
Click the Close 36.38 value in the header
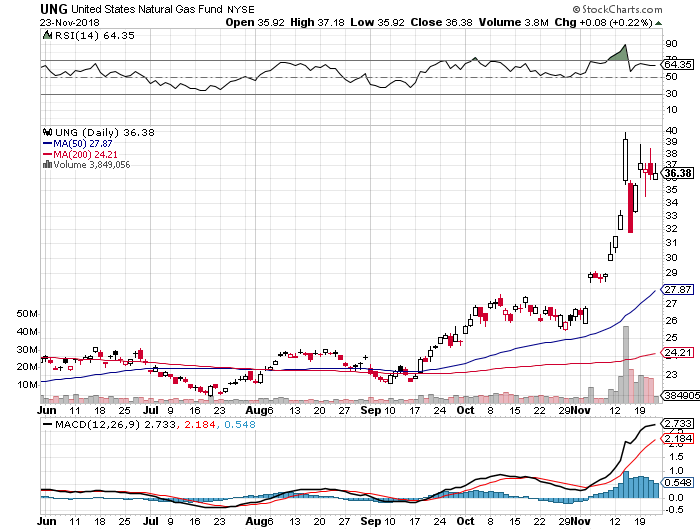(441, 22)
